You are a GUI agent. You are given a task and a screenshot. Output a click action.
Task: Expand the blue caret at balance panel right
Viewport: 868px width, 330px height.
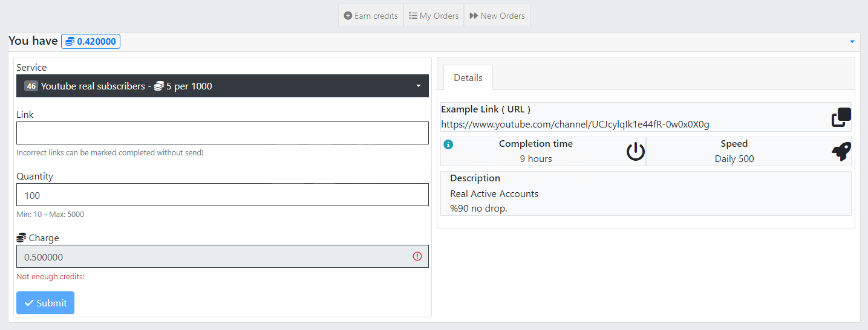click(x=852, y=42)
